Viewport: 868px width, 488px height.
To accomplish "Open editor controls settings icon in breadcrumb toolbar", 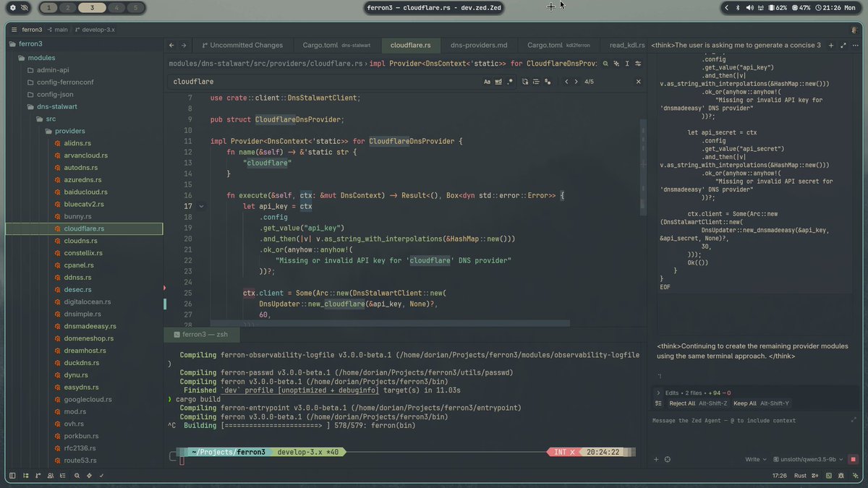I will pyautogui.click(x=638, y=64).
